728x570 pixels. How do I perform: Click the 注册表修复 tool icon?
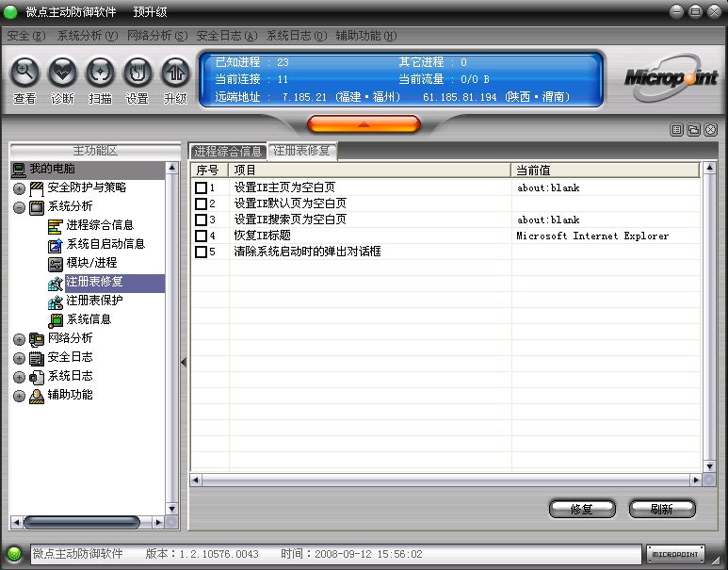[56, 283]
